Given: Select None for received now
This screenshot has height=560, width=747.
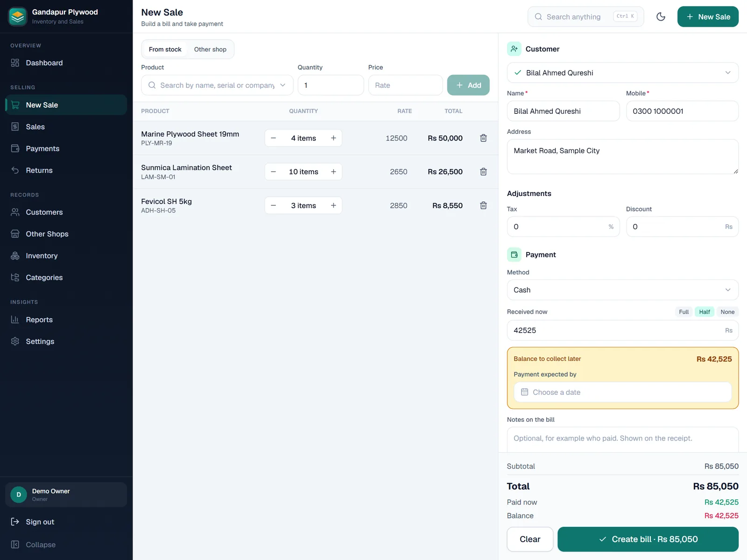Looking at the screenshot, I should click(x=727, y=312).
